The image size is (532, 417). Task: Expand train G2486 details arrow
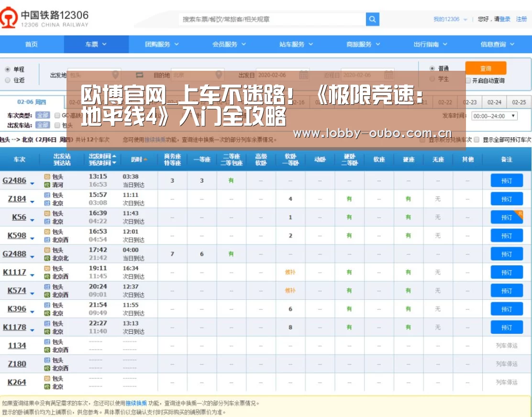(32, 184)
